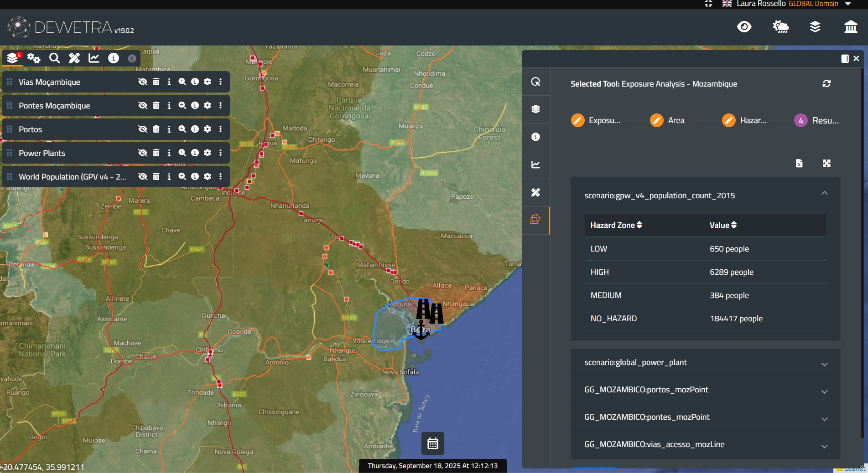Open the institution building icon in header
The width and height of the screenshot is (868, 473).
(x=850, y=27)
